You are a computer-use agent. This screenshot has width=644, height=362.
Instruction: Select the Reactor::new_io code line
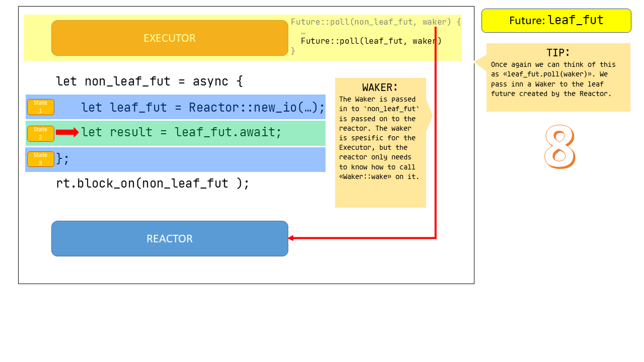click(203, 108)
